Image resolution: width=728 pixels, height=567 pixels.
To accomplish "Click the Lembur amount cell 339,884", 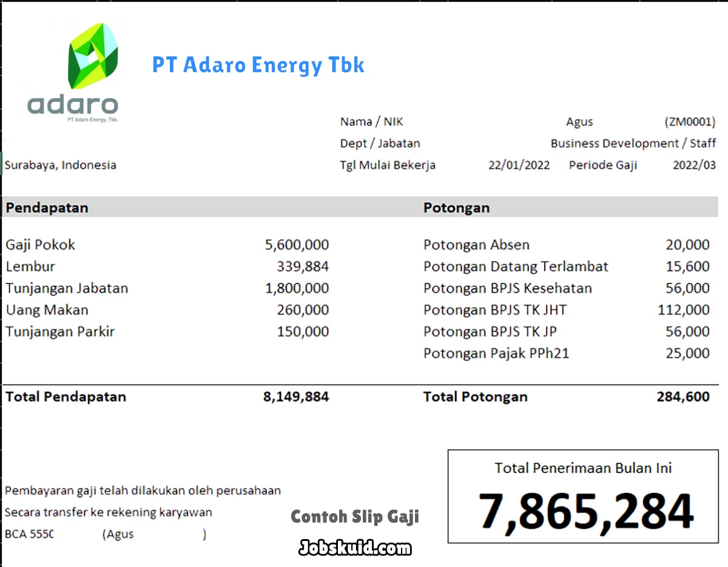I will (x=303, y=267).
